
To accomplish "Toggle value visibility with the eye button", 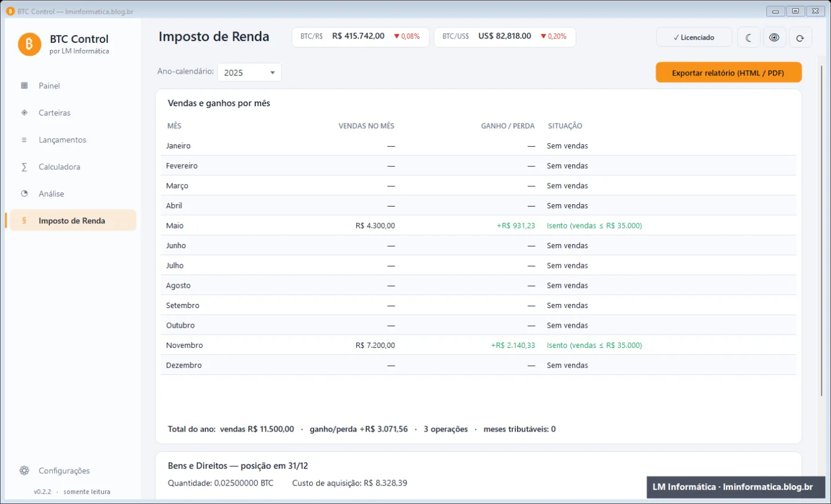I will tap(774, 37).
